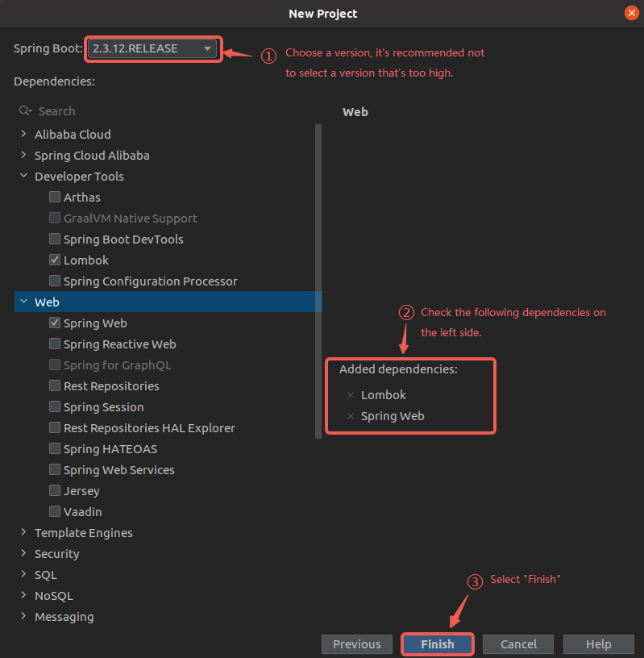The width and height of the screenshot is (644, 658).
Task: Click the search magnifier icon
Action: pyautogui.click(x=25, y=111)
